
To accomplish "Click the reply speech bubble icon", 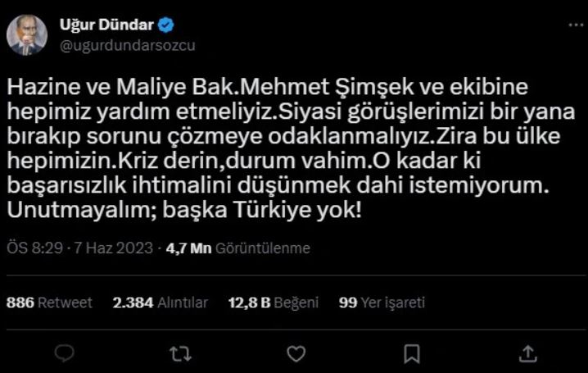I will point(65,353).
